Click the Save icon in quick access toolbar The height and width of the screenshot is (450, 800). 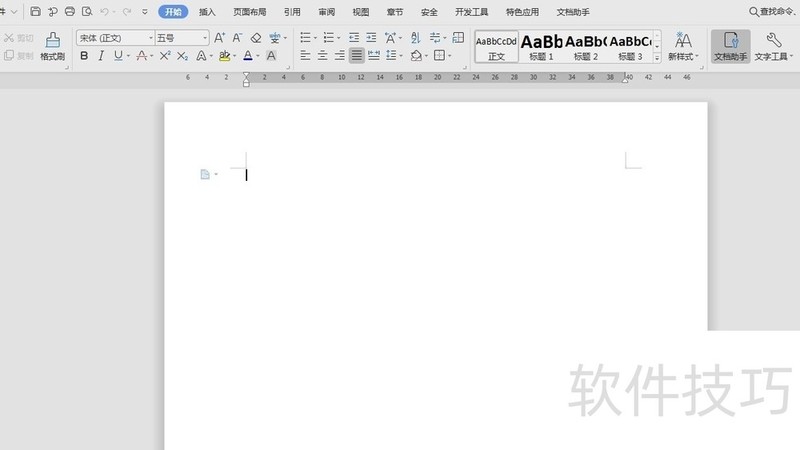[x=35, y=11]
